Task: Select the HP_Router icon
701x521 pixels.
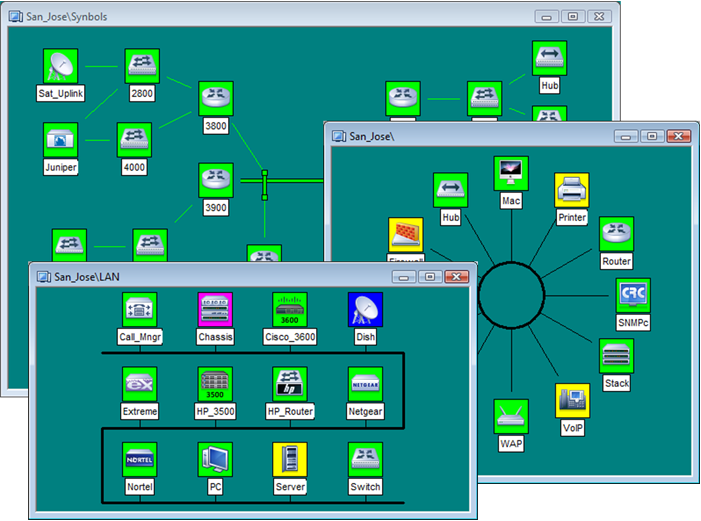Action: pos(290,384)
